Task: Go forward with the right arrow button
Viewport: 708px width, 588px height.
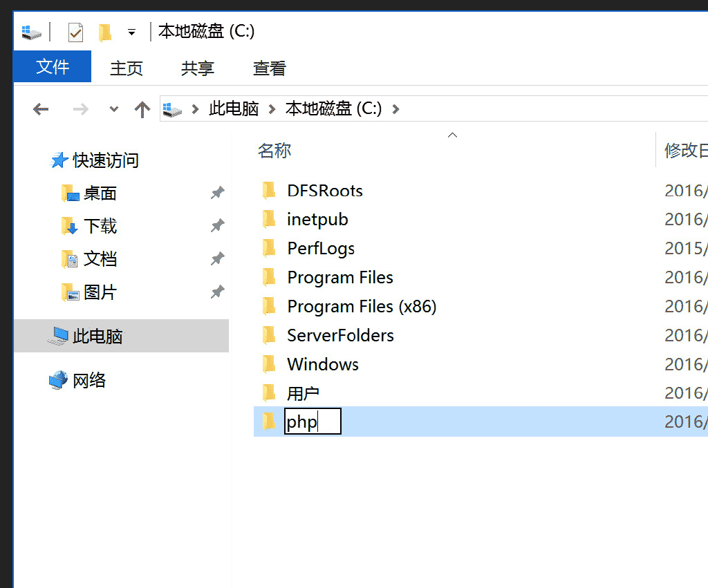Action: [x=81, y=108]
